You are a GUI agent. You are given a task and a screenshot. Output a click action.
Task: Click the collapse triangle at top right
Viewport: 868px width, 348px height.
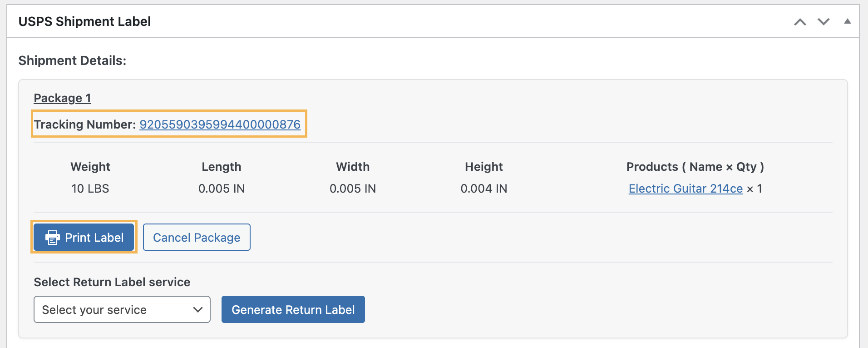pyautogui.click(x=848, y=21)
